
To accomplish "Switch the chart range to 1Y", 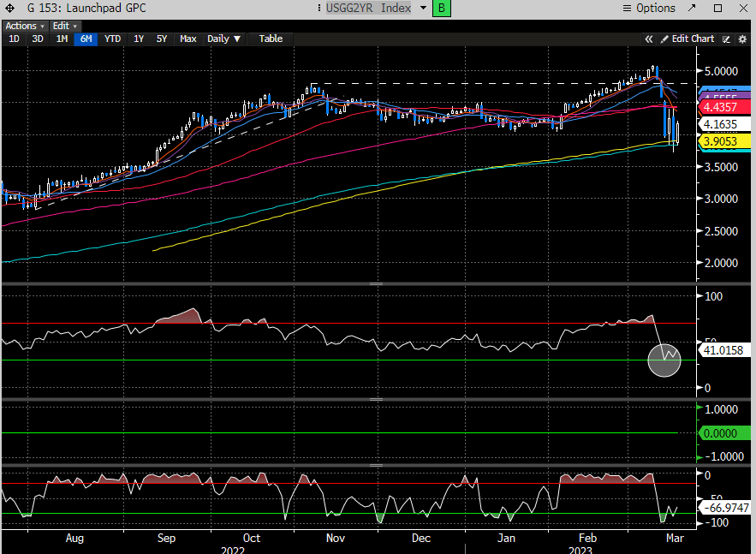I will tap(138, 39).
